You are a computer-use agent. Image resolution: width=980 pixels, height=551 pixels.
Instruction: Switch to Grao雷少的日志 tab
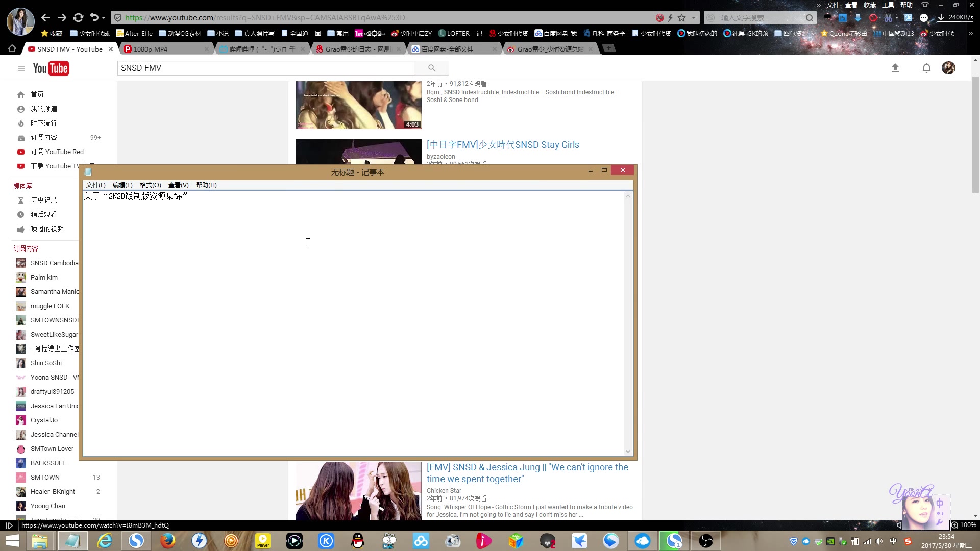[358, 49]
